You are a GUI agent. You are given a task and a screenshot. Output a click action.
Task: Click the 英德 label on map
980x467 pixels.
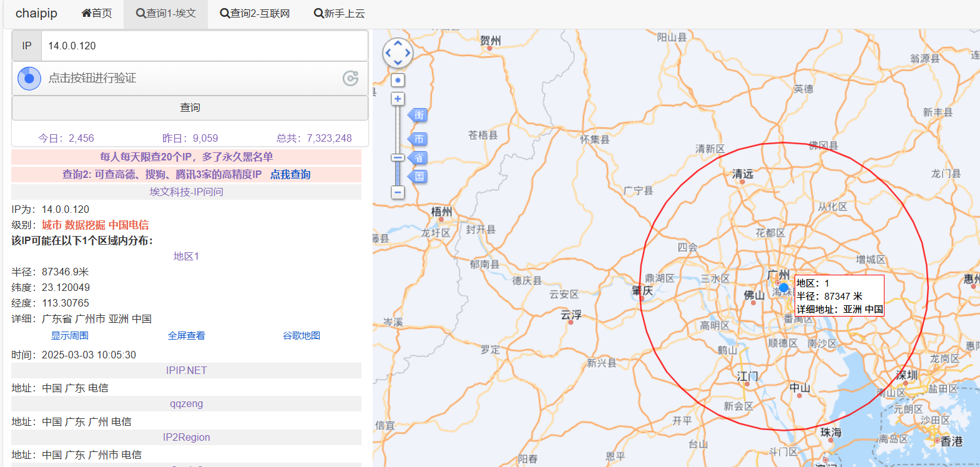pos(803,89)
